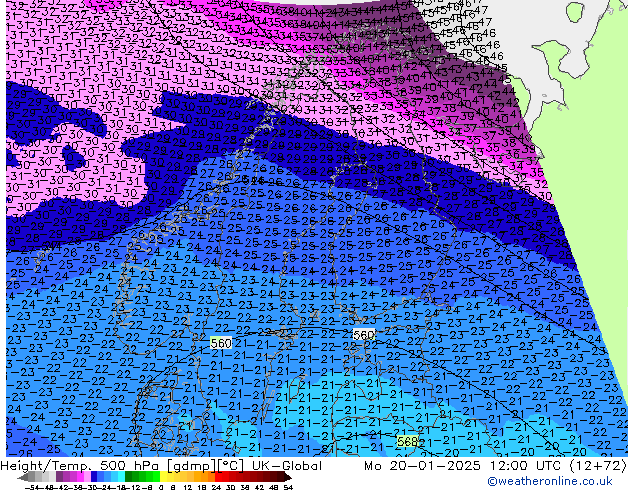The width and height of the screenshot is (634, 490).
Task: Pick the yellow swatch in the temperature legend
Action: coord(163,477)
